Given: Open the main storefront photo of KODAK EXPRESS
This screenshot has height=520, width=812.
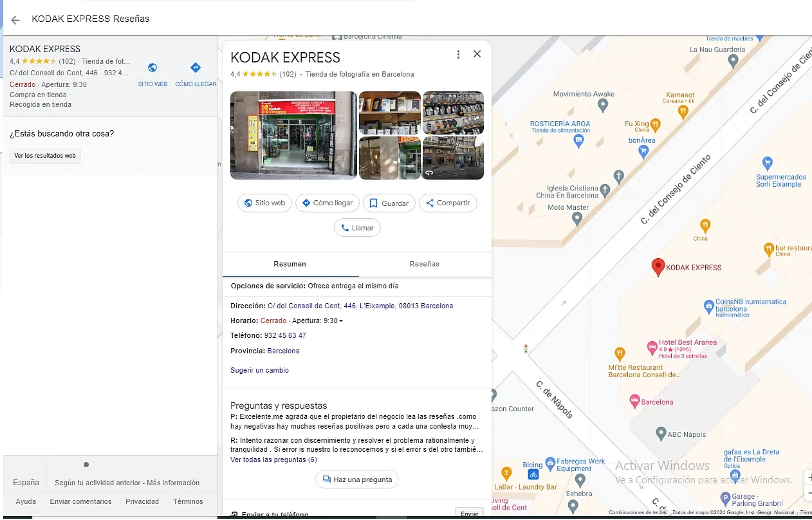Looking at the screenshot, I should (293, 135).
